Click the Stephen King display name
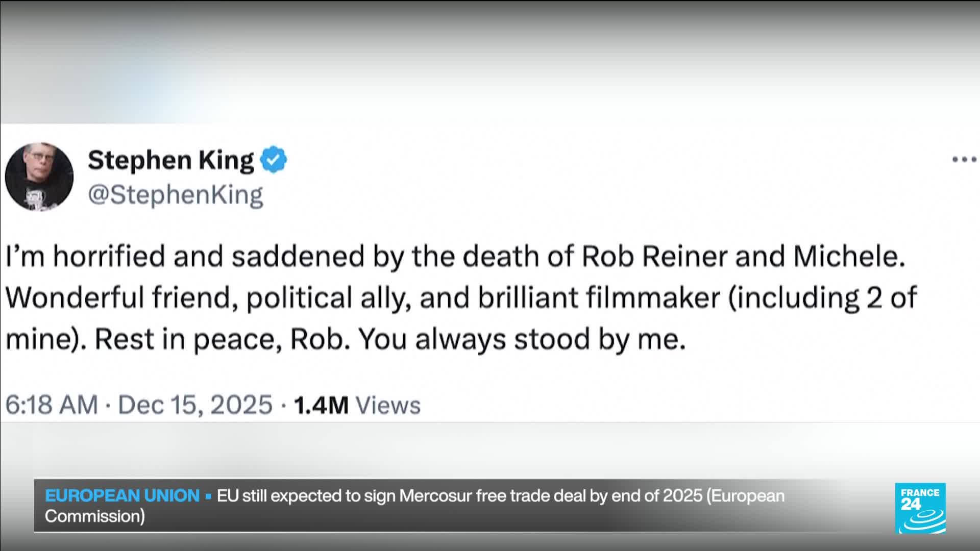This screenshot has width=980, height=551. (170, 160)
